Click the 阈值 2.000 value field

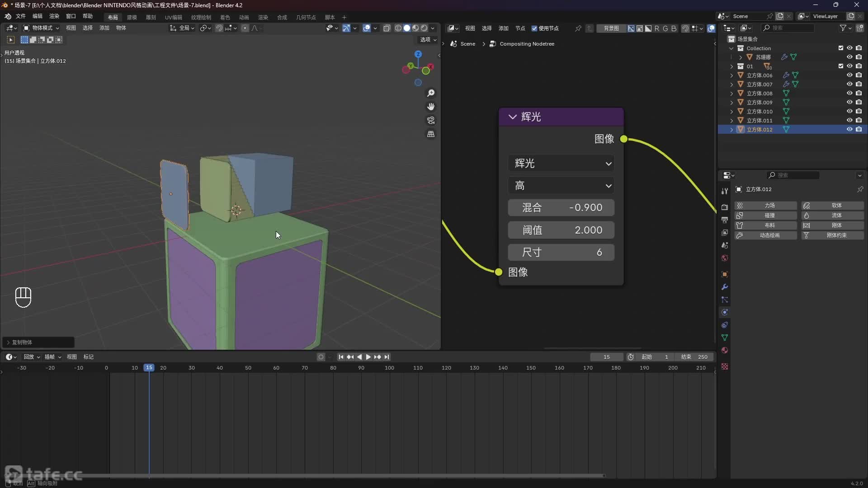click(561, 230)
